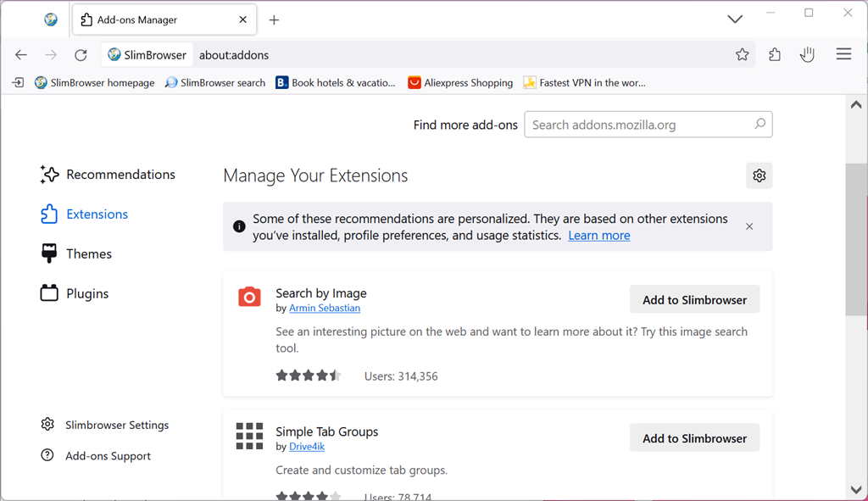Add Search by Image to Slimbrowser
The image size is (868, 501).
[x=695, y=299]
